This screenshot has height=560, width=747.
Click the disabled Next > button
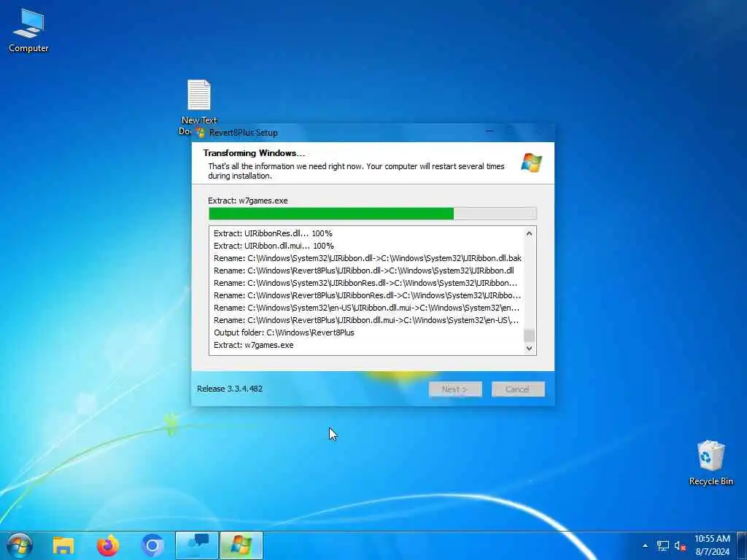coord(455,389)
